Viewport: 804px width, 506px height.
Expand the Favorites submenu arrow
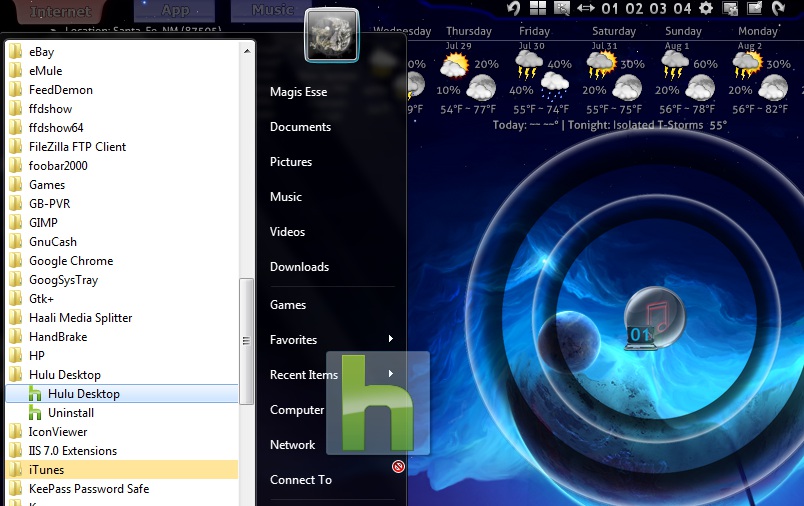391,339
